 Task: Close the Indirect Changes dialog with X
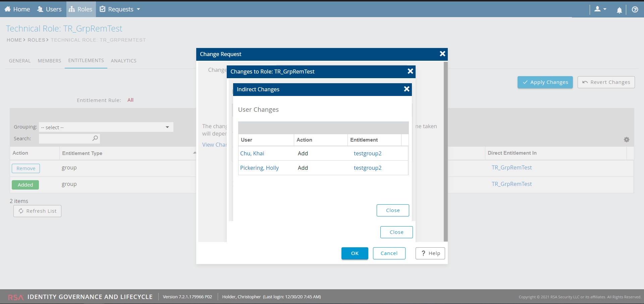pos(407,89)
